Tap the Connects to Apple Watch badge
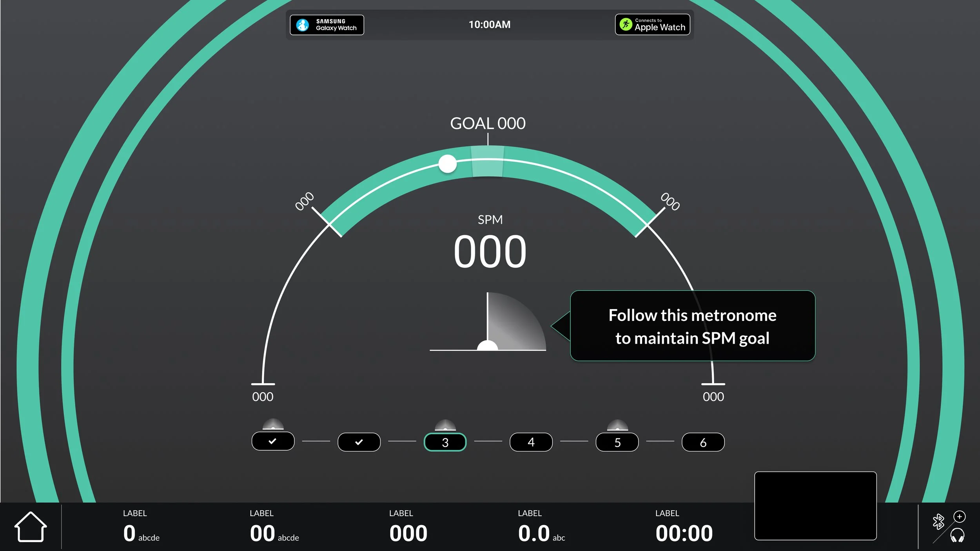This screenshot has width=980, height=551. [x=653, y=24]
